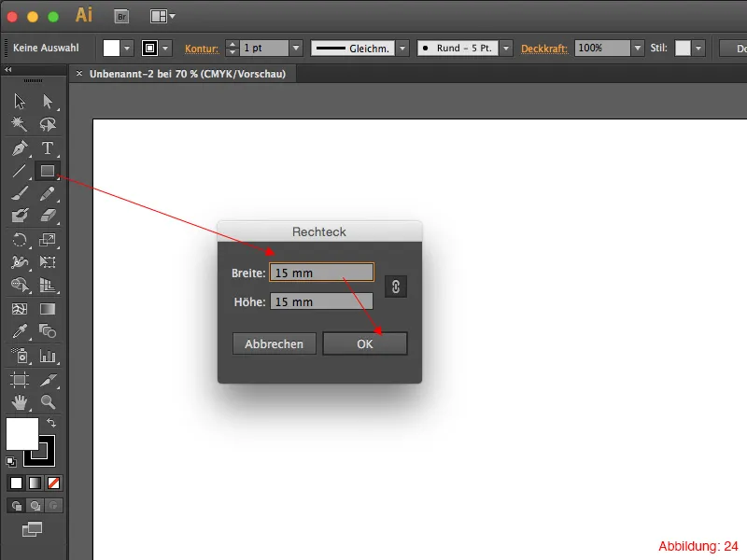Switch to the Unbenannt-2 document tab
747x560 pixels.
(x=188, y=74)
